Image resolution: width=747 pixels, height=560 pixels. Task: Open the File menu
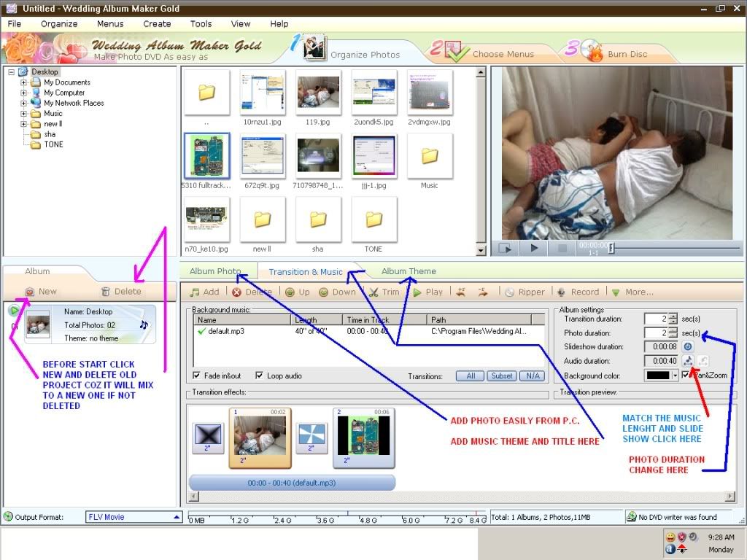click(x=15, y=24)
